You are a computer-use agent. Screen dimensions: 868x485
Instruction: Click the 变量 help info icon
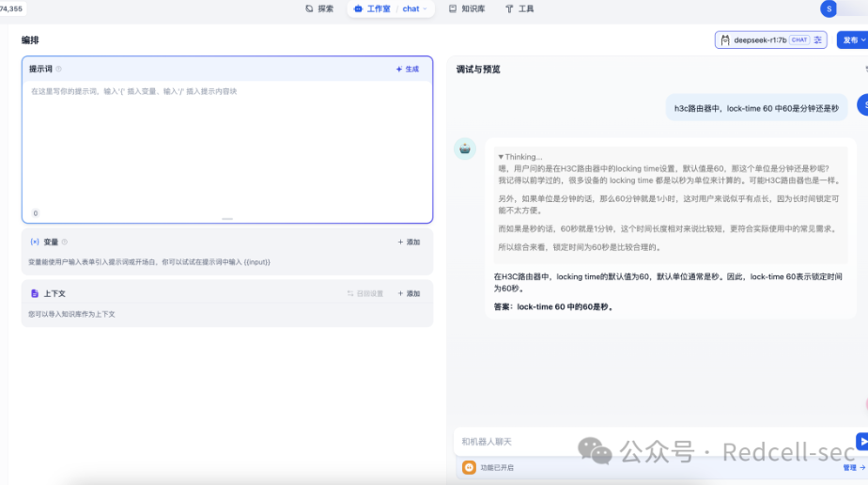pyautogui.click(x=65, y=242)
